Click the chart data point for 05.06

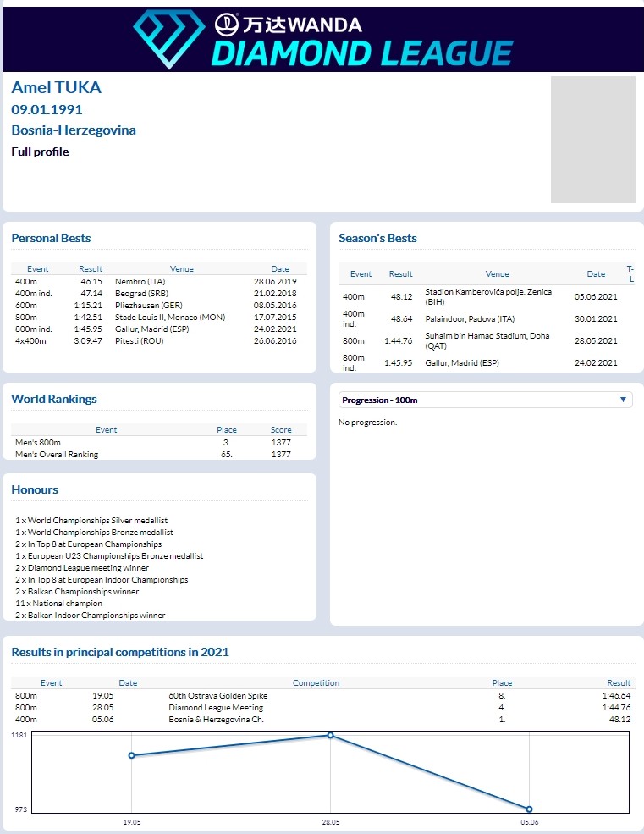[x=529, y=809]
